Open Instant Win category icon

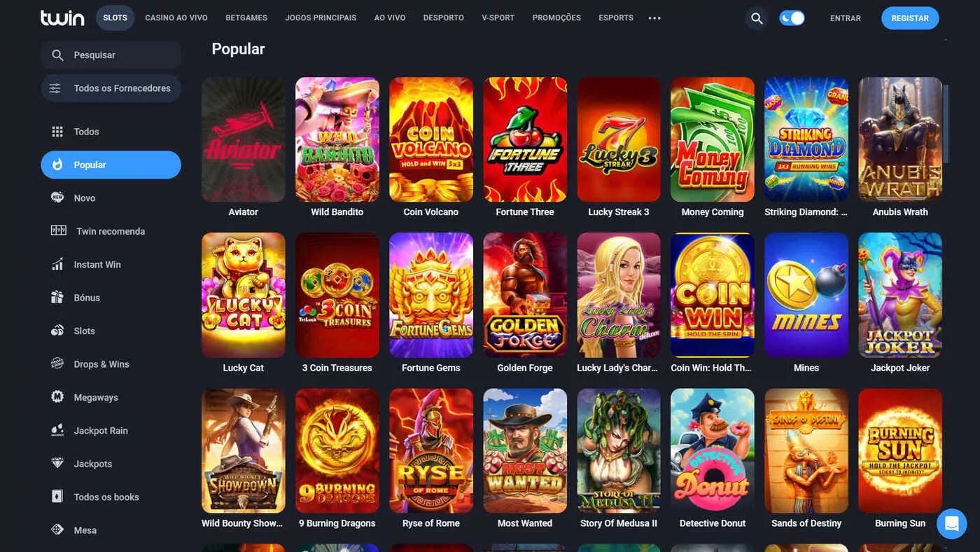coord(57,265)
